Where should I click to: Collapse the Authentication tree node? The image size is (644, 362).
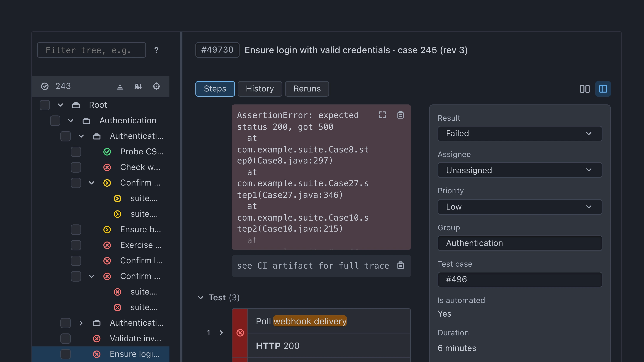[71, 120]
